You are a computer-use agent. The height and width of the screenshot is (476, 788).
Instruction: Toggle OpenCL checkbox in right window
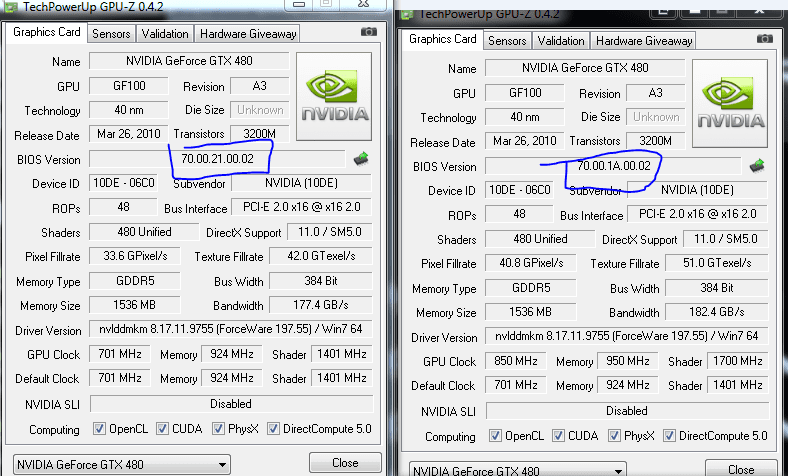(x=495, y=436)
